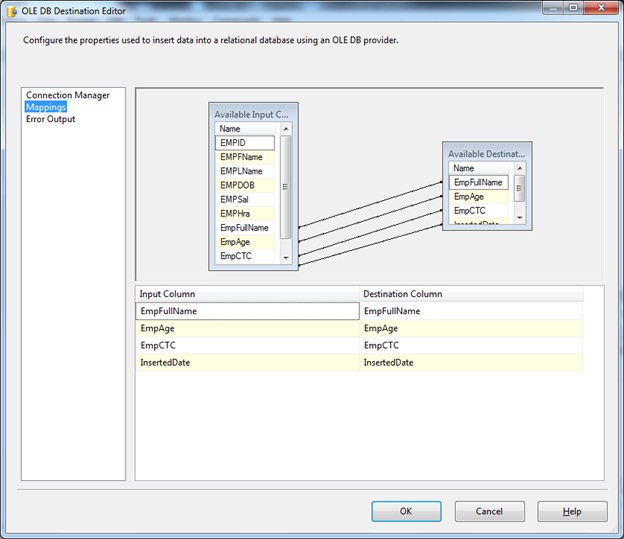Viewport: 624px width, 539px height.
Task: Select InsertedDate cell under Destination Column
Action: pyautogui.click(x=471, y=363)
